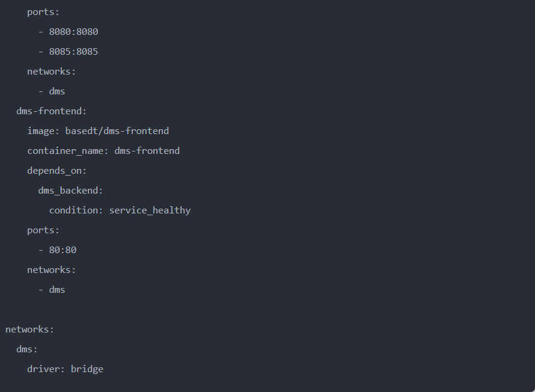Image resolution: width=535 pixels, height=392 pixels.
Task: Click the top-level unindented networks key
Action: pos(29,329)
